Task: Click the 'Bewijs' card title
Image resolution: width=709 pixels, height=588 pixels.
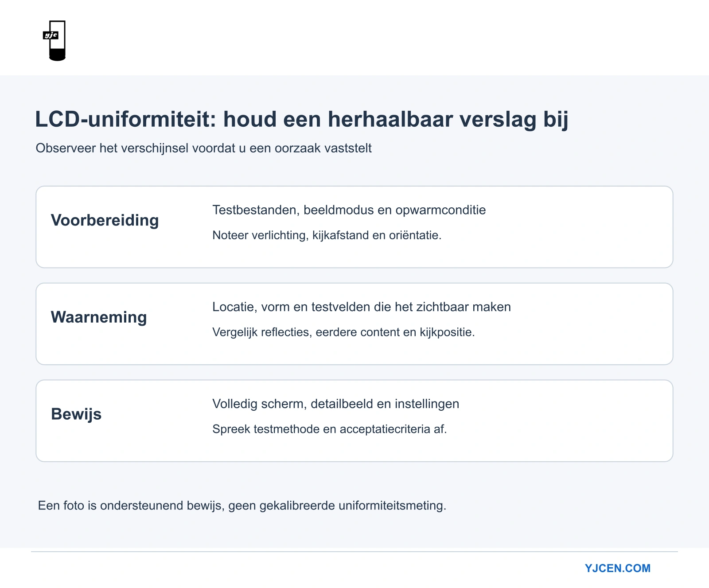Action: tap(76, 414)
